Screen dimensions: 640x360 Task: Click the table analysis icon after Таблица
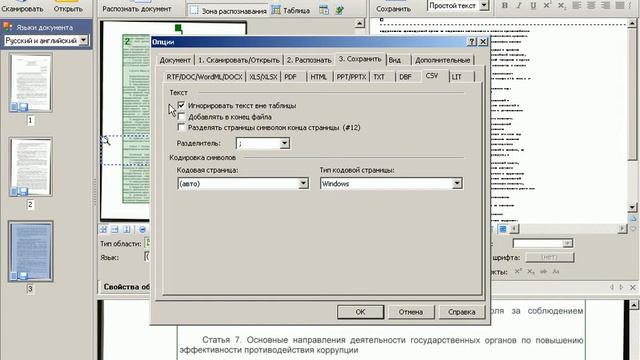coord(324,10)
